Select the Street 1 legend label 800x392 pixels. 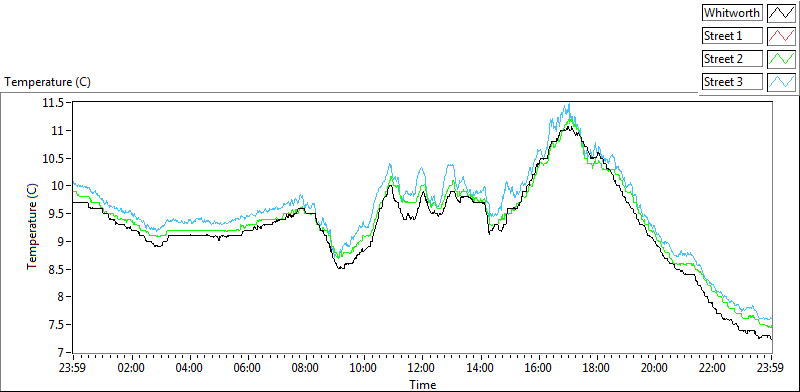point(732,36)
